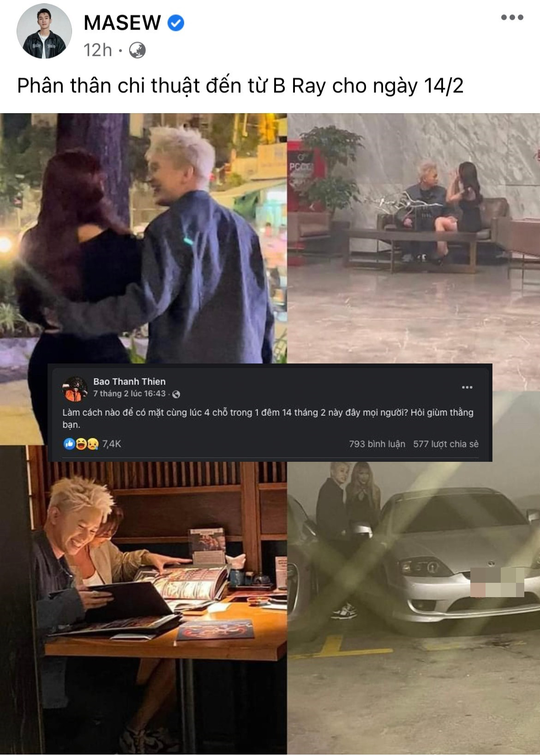Click the embedded post globe icon
This screenshot has width=540, height=756.
[x=176, y=394]
